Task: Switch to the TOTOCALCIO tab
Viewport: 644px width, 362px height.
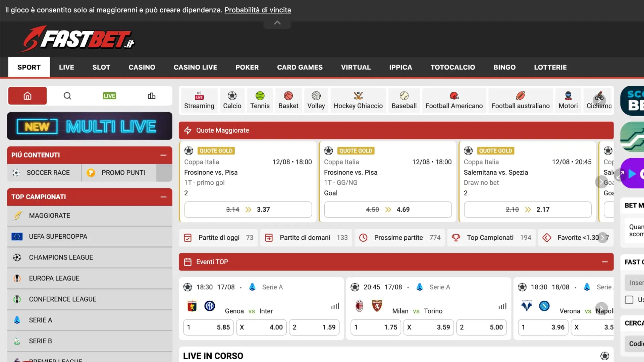Action: 452,67
